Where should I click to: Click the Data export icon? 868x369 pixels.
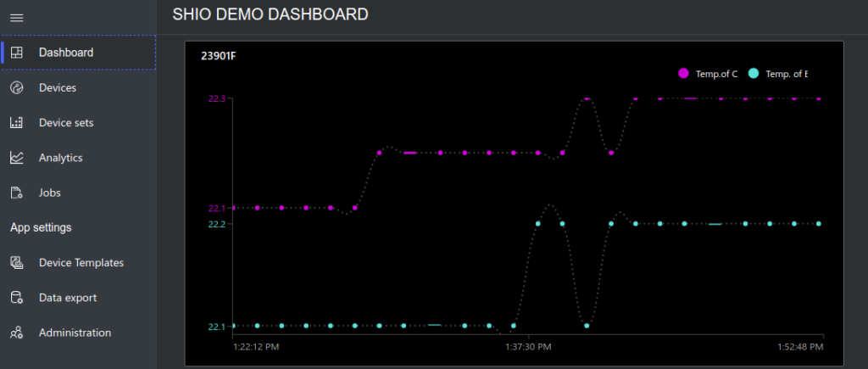point(17,298)
